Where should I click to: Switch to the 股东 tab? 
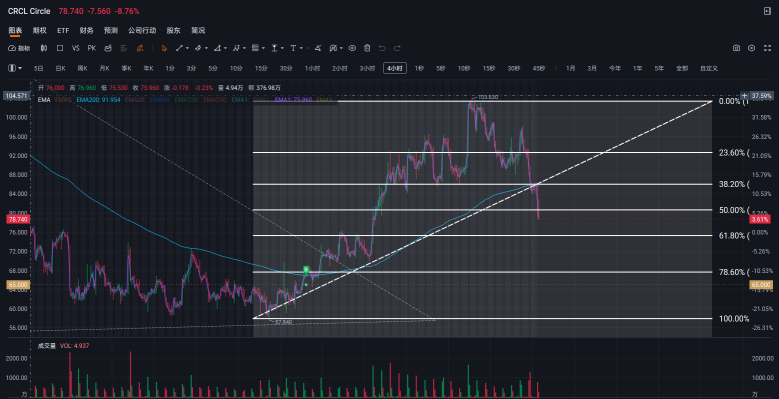(173, 30)
